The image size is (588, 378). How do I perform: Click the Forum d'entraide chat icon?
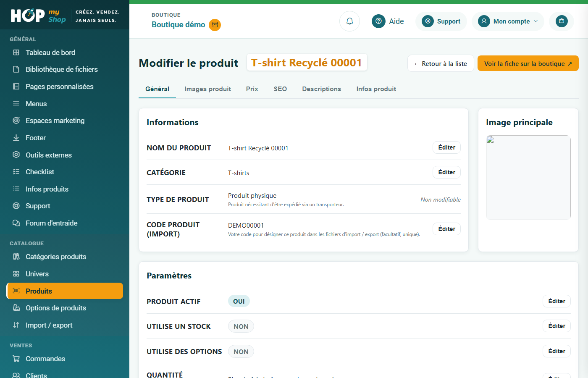pos(16,223)
